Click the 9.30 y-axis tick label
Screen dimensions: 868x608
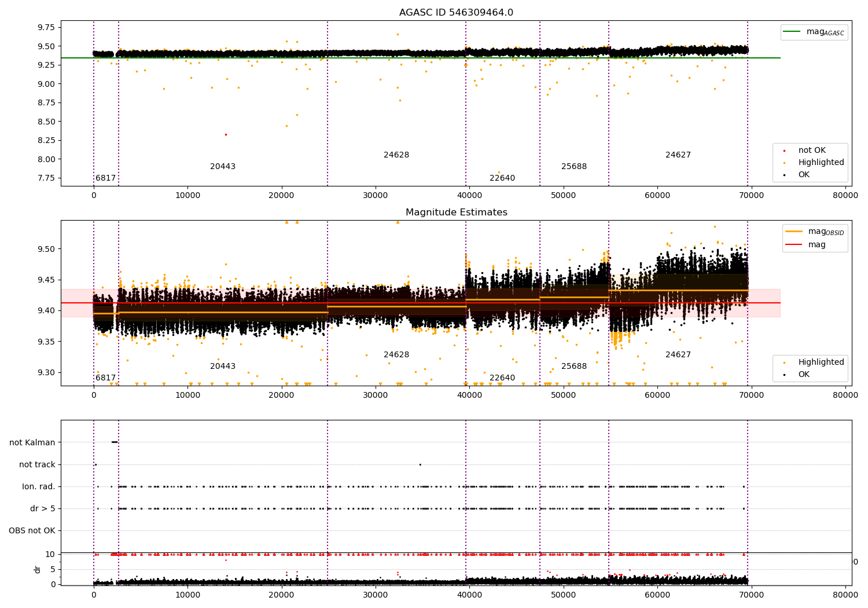tap(46, 372)
